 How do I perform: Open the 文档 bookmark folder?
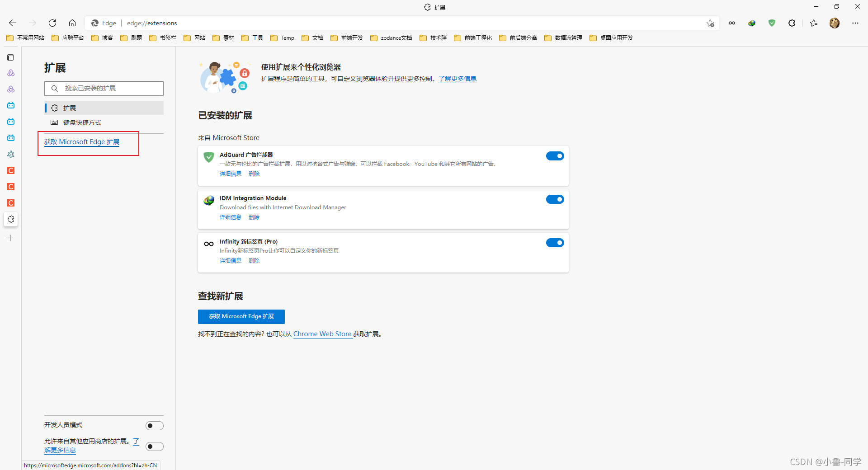(x=312, y=38)
